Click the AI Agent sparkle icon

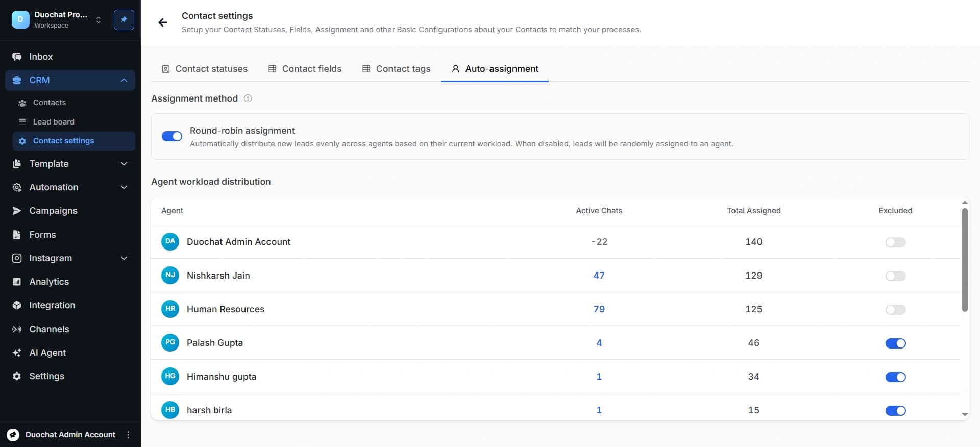coord(17,353)
